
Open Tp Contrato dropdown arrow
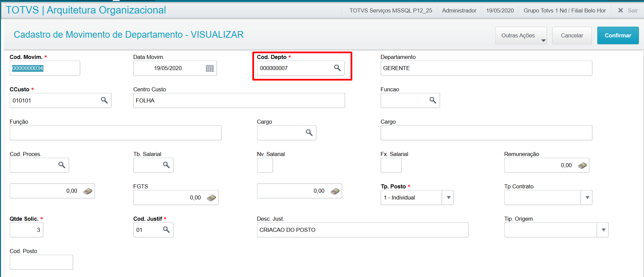(587, 197)
